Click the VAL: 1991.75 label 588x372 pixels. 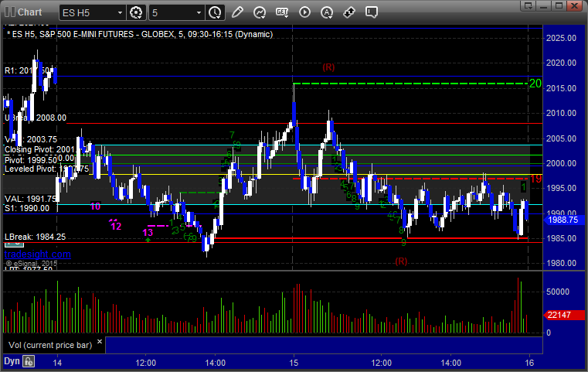point(30,199)
